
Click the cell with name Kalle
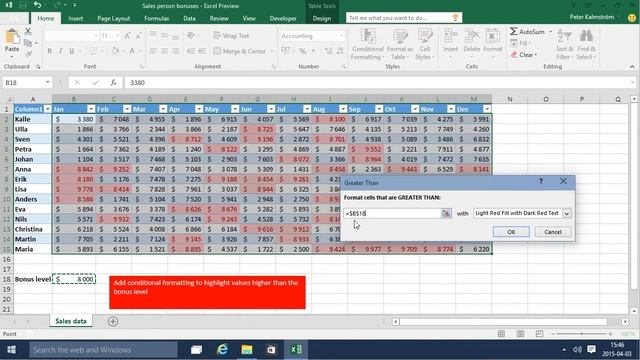tap(33, 119)
